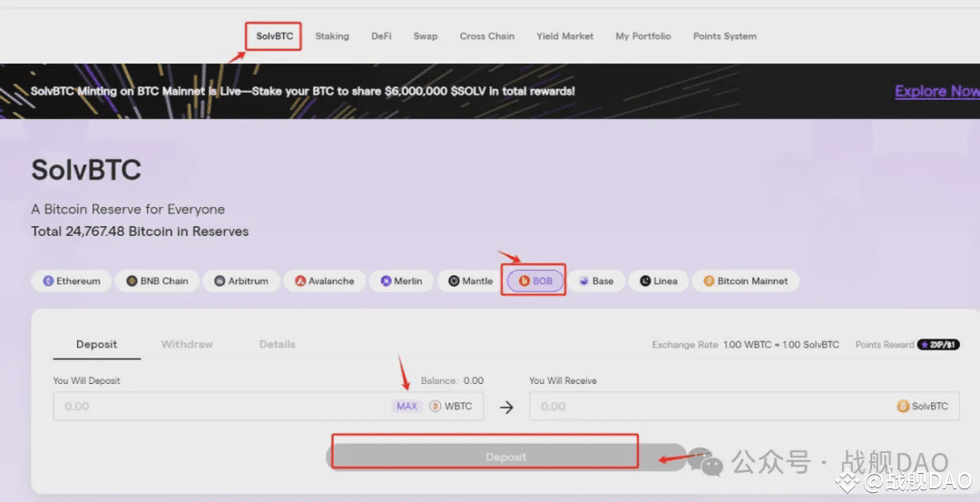Select the Linea network chip
The width and height of the screenshot is (980, 502).
pyautogui.click(x=658, y=281)
